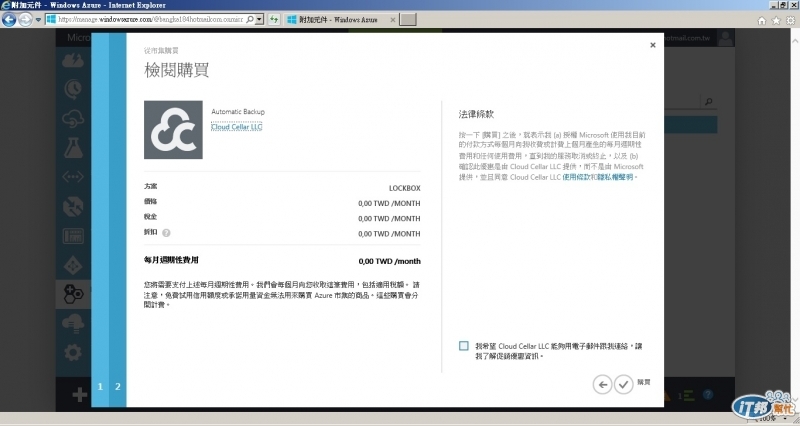Open the Cloud Cellar LLC link
This screenshot has height=426, width=800.
point(236,127)
